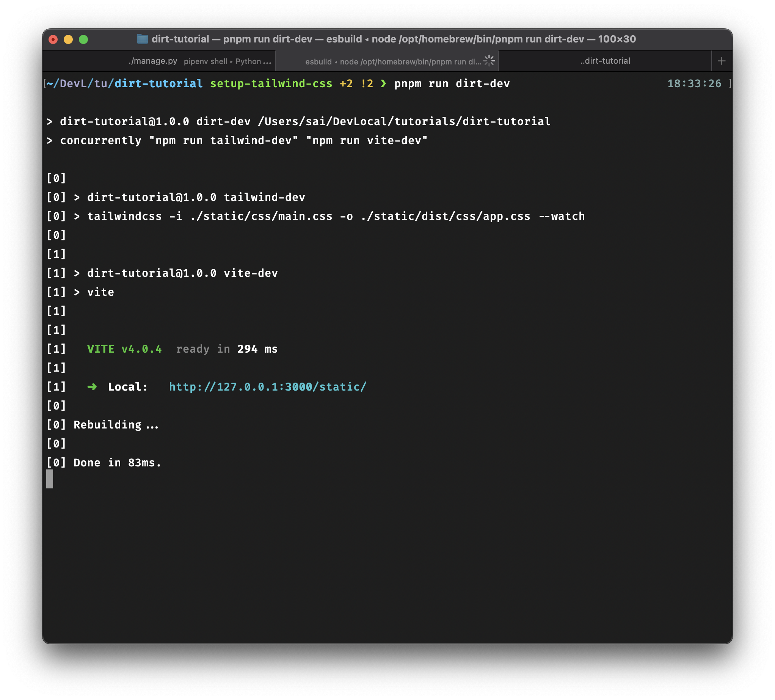Click the 18:33:26 timestamp in prompt
The width and height of the screenshot is (775, 700).
point(694,83)
